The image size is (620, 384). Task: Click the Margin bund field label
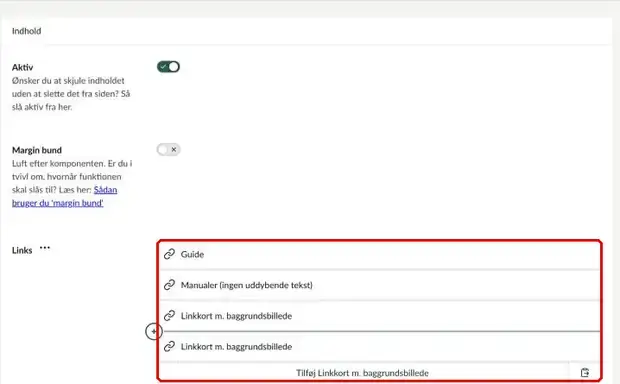[37, 150]
